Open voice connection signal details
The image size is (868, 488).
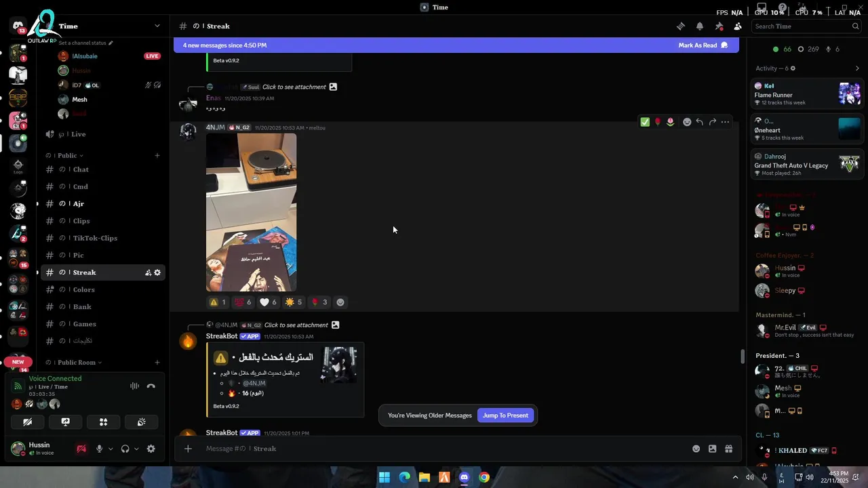[18, 386]
